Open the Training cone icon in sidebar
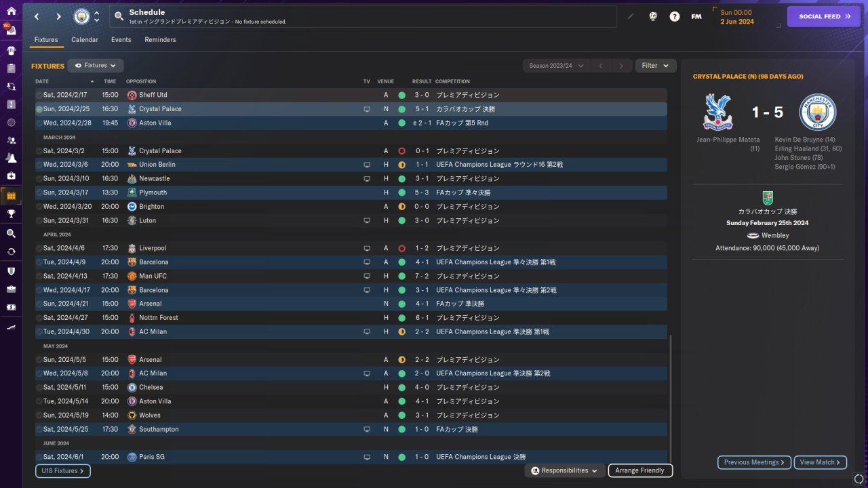The width and height of the screenshot is (868, 488). [11, 158]
